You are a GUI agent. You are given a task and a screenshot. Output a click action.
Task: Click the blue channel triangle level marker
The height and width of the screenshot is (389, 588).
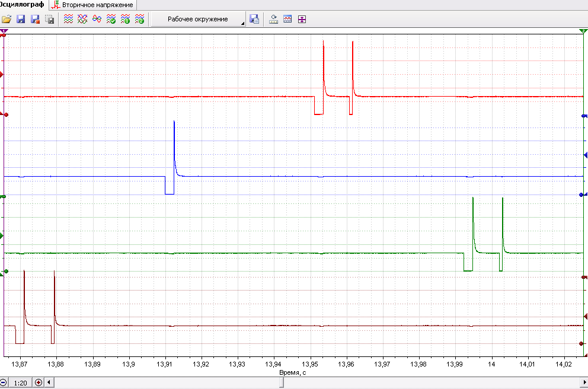[x=586, y=155]
